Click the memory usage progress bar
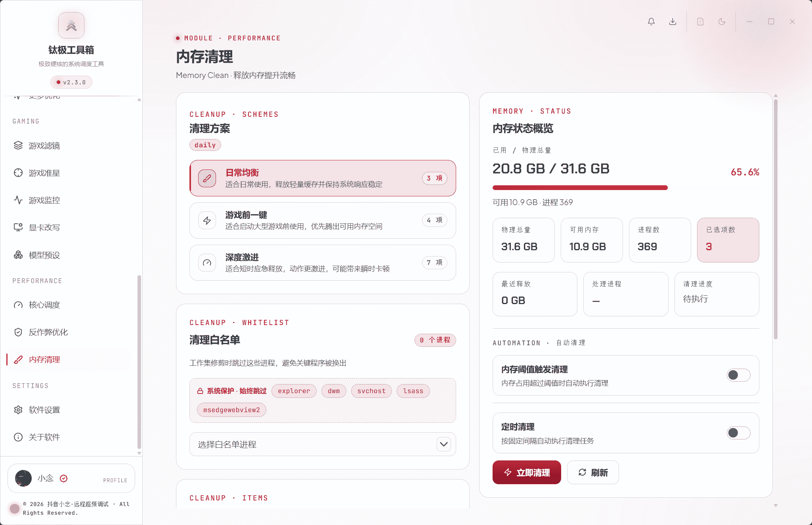This screenshot has width=812, height=525. click(626, 188)
